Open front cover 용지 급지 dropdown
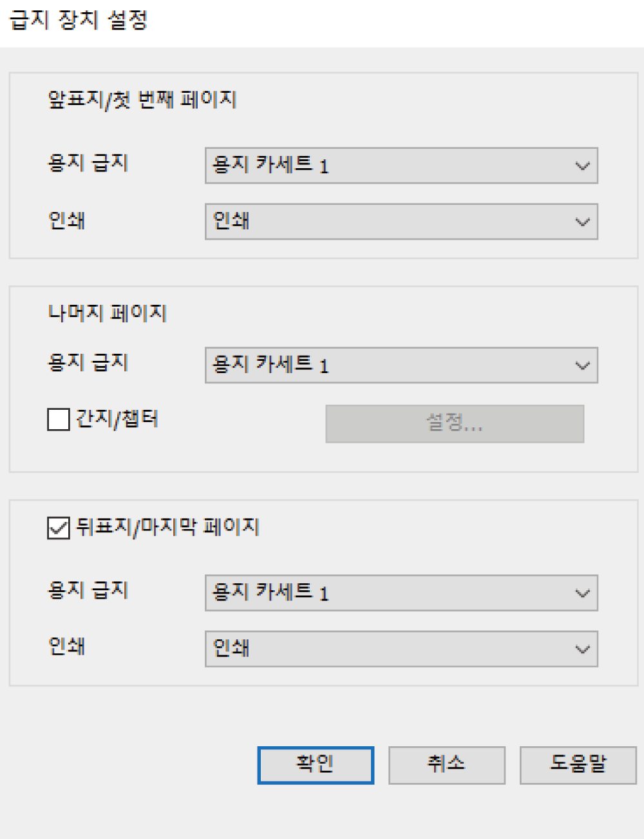The height and width of the screenshot is (839, 644). click(x=401, y=166)
